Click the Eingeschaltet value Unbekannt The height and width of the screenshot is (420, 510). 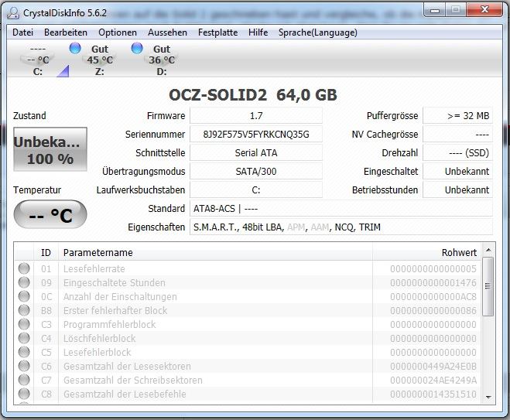pos(457,171)
